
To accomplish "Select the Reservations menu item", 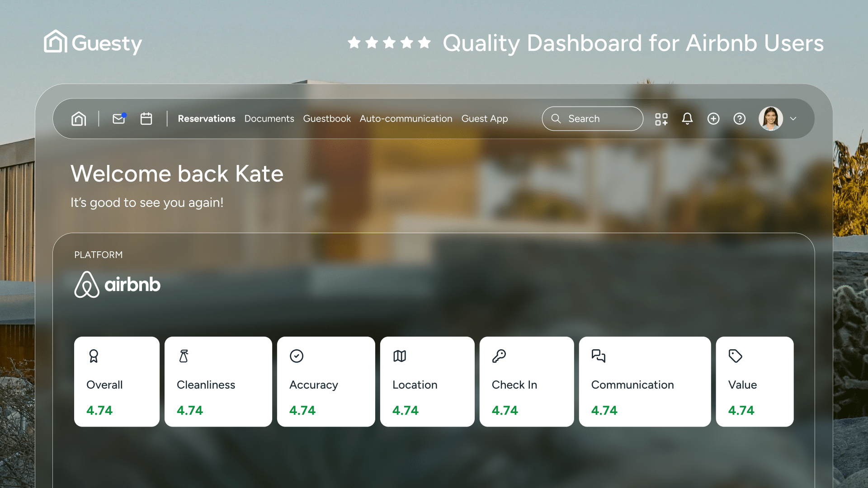I will tap(207, 119).
